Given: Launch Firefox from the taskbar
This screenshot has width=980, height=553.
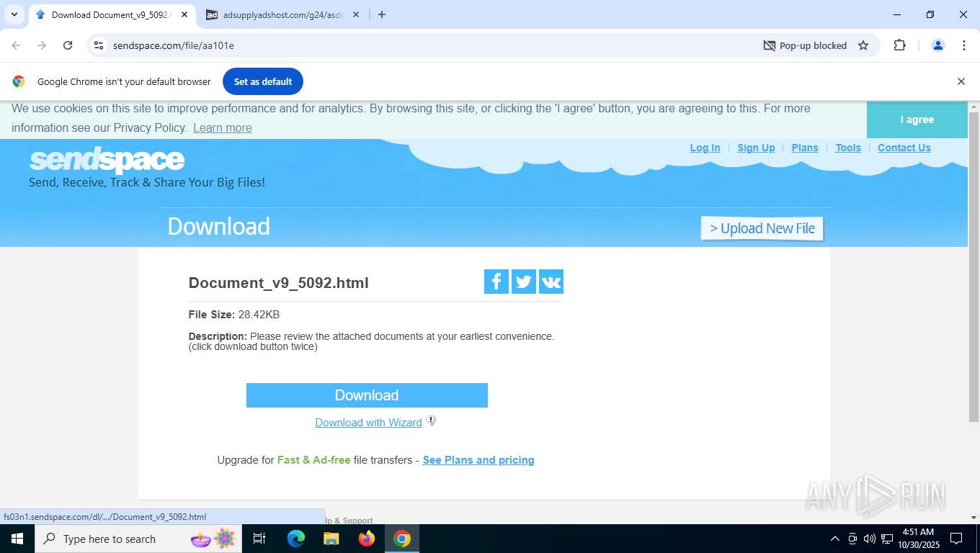Looking at the screenshot, I should tap(367, 539).
